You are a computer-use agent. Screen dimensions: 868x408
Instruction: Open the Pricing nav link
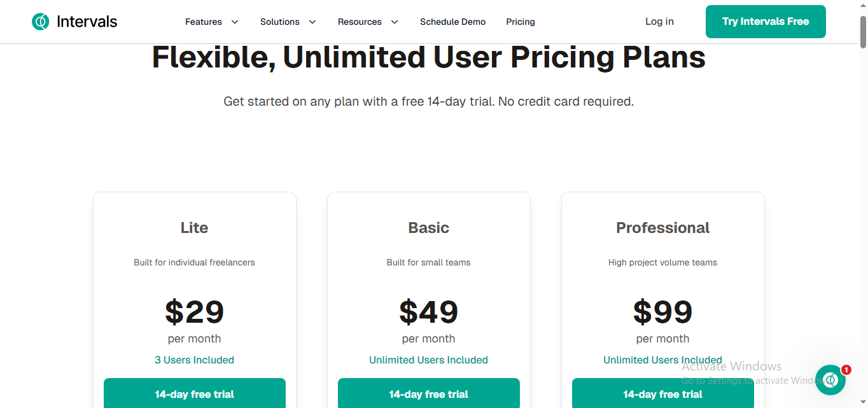[x=520, y=22]
